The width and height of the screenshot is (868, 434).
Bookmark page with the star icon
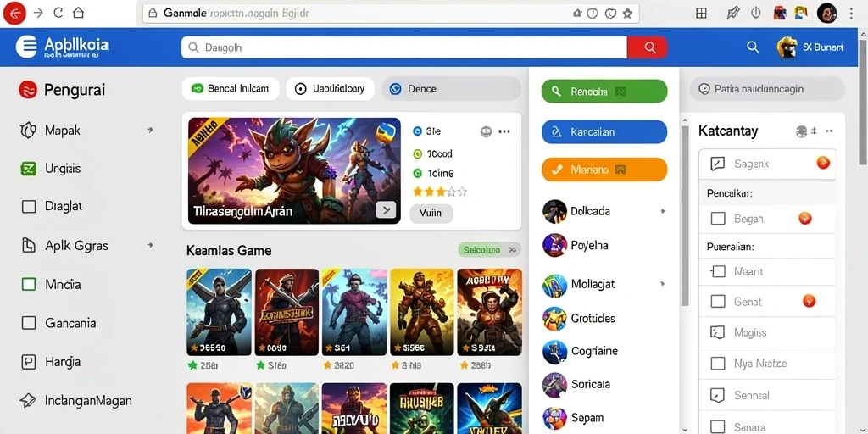627,14
